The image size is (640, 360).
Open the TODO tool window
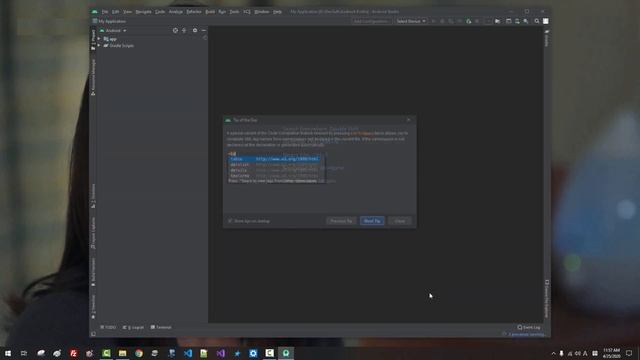point(108,327)
